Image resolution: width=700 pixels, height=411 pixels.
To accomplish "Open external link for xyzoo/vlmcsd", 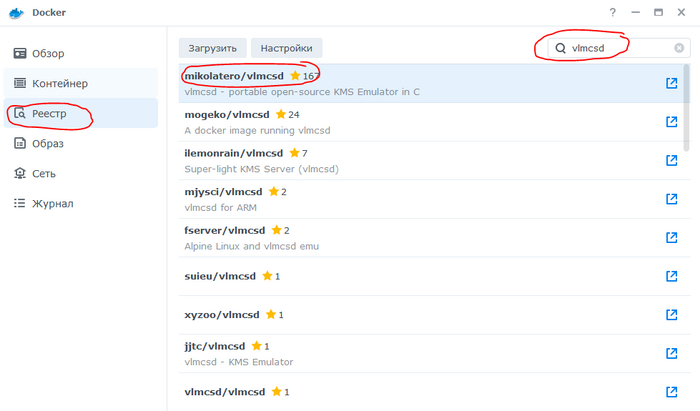I will 671,315.
